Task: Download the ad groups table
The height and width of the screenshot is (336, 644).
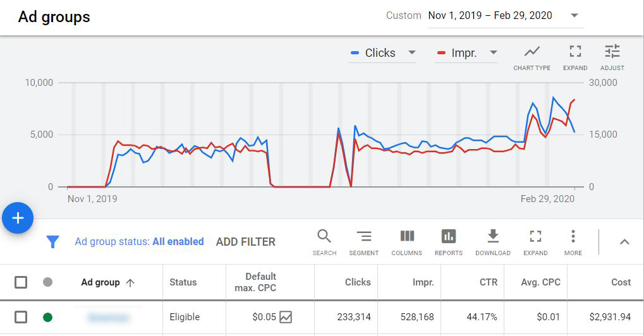Action: click(492, 242)
